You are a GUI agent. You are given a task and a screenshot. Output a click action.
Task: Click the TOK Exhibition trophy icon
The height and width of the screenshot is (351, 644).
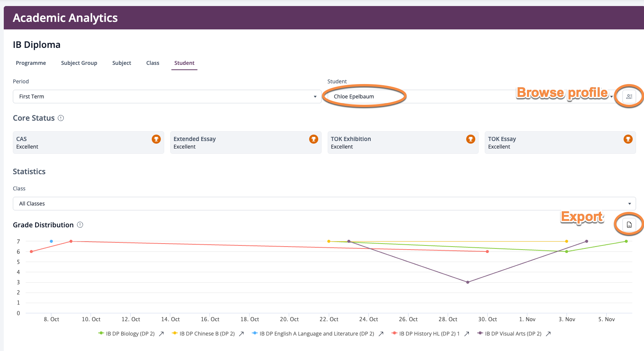pyautogui.click(x=470, y=139)
